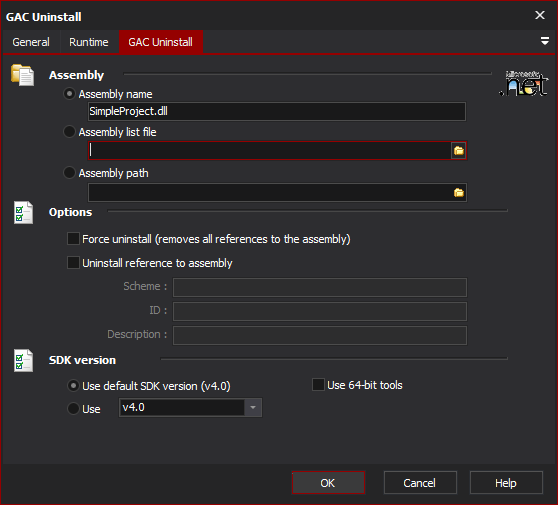Viewport: 558px width, 505px height.
Task: Tick Uninstall reference to assembly
Action: (73, 263)
